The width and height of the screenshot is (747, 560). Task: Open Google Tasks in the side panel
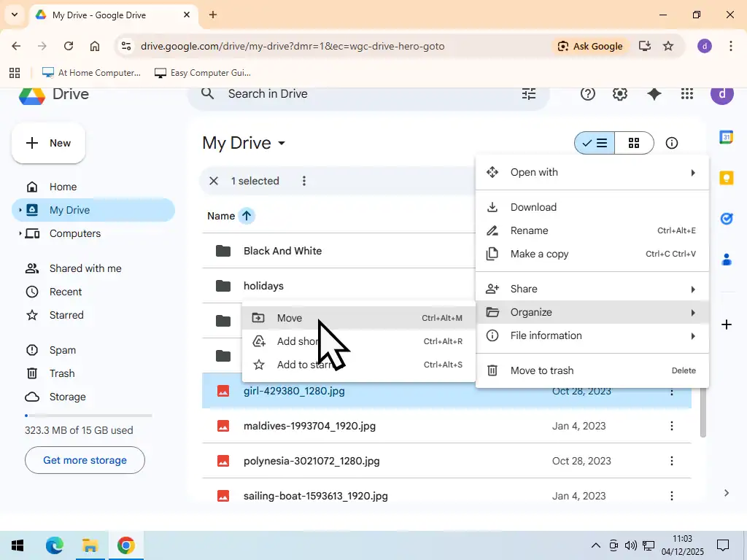point(726,218)
